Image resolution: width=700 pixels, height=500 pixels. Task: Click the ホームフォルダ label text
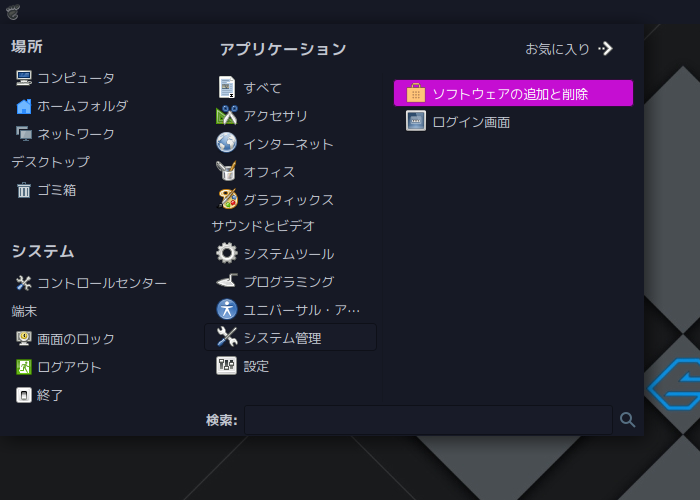coord(83,106)
